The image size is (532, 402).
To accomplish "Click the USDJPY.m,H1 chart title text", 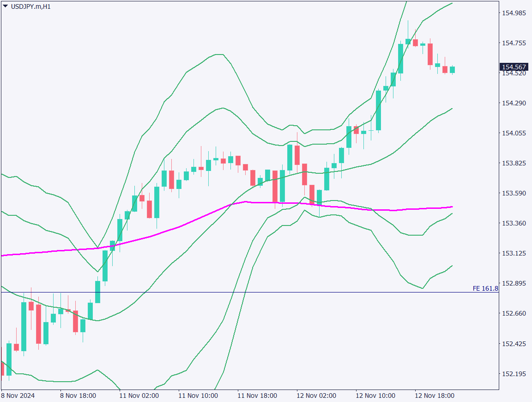I will pyautogui.click(x=30, y=6).
